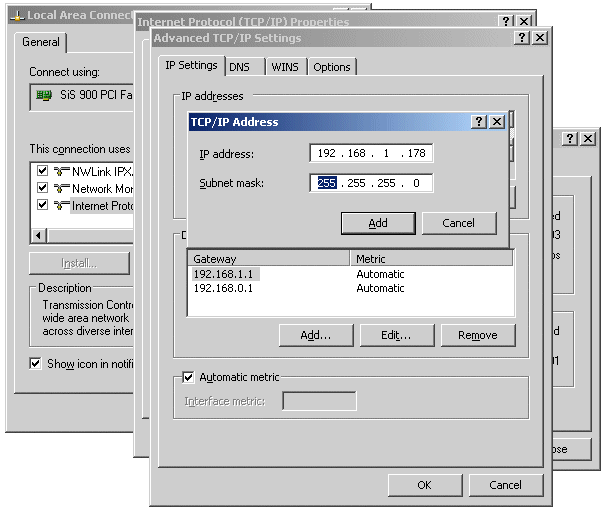The width and height of the screenshot is (606, 511).
Task: Click Remove button for gateway
Action: coord(478,335)
